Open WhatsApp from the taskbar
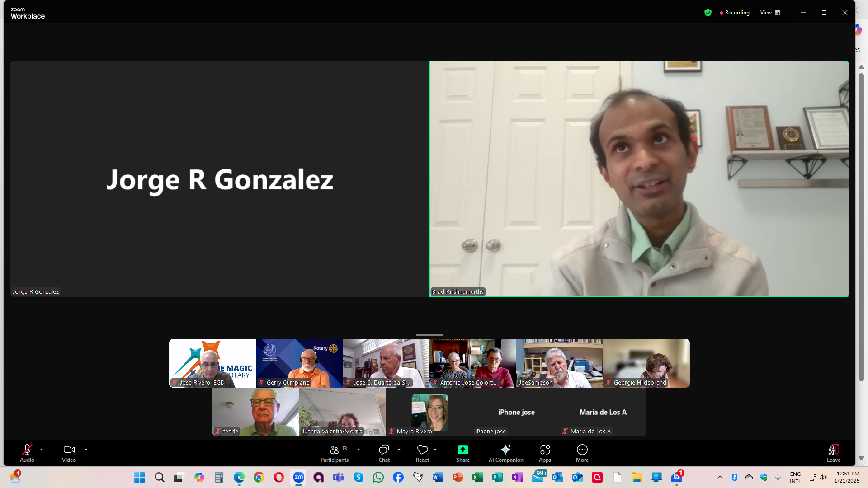Viewport: 868px width, 488px height. pyautogui.click(x=378, y=477)
